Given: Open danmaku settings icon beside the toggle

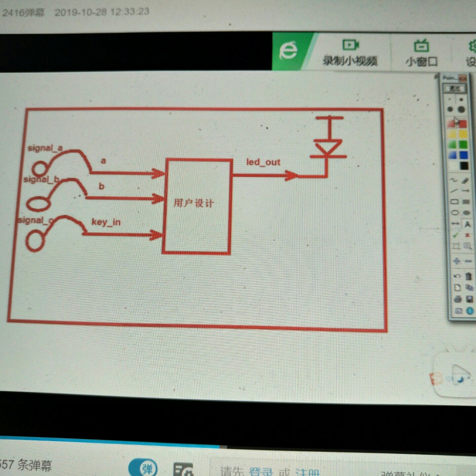Looking at the screenshot, I should point(183,469).
